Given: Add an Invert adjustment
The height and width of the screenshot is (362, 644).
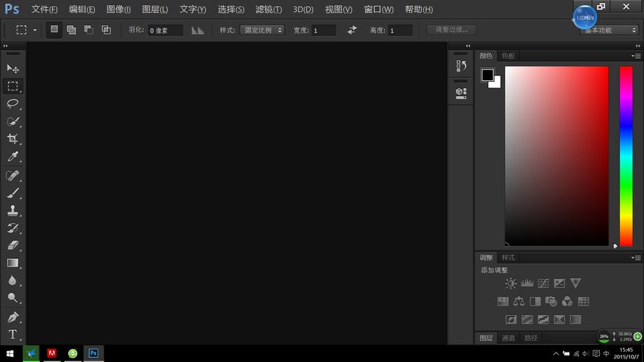Looking at the screenshot, I should [x=511, y=319].
